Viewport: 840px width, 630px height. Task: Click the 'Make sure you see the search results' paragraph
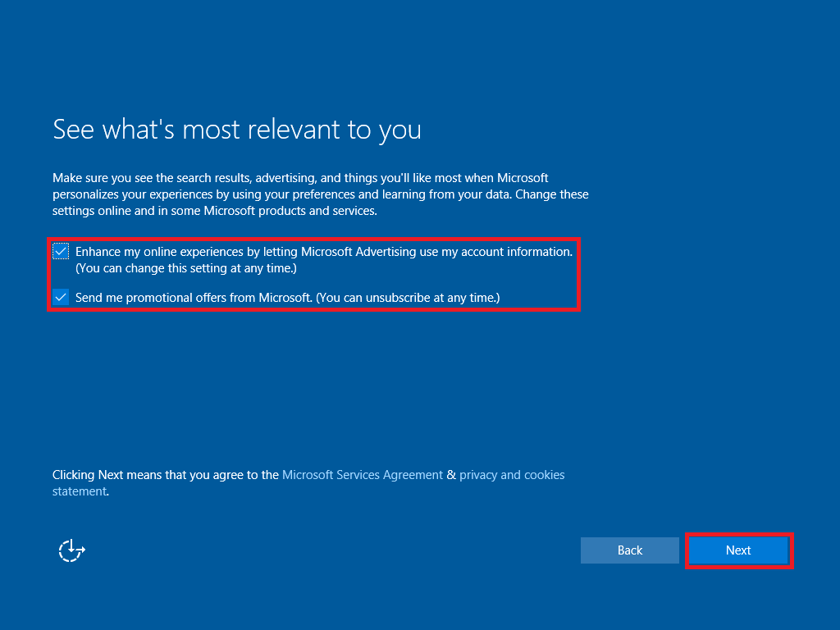coord(321,194)
